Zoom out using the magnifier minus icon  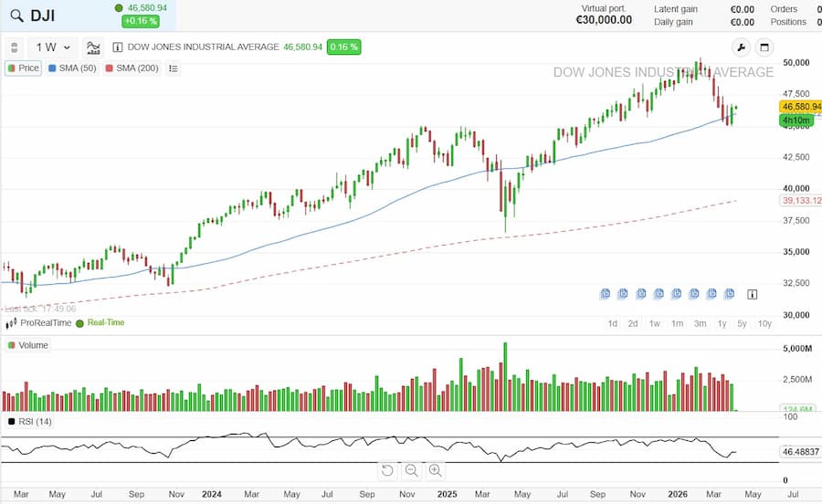(412, 470)
